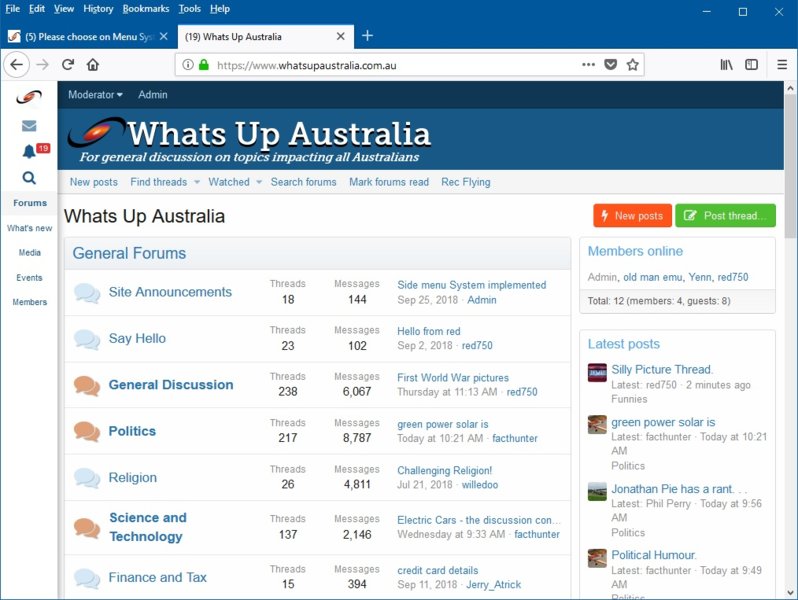Open the Religion forum title link
Screen dimensions: 798x600
click(133, 478)
